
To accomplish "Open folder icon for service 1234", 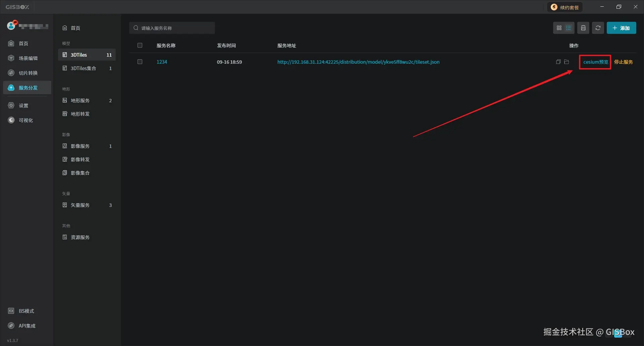I will [567, 62].
